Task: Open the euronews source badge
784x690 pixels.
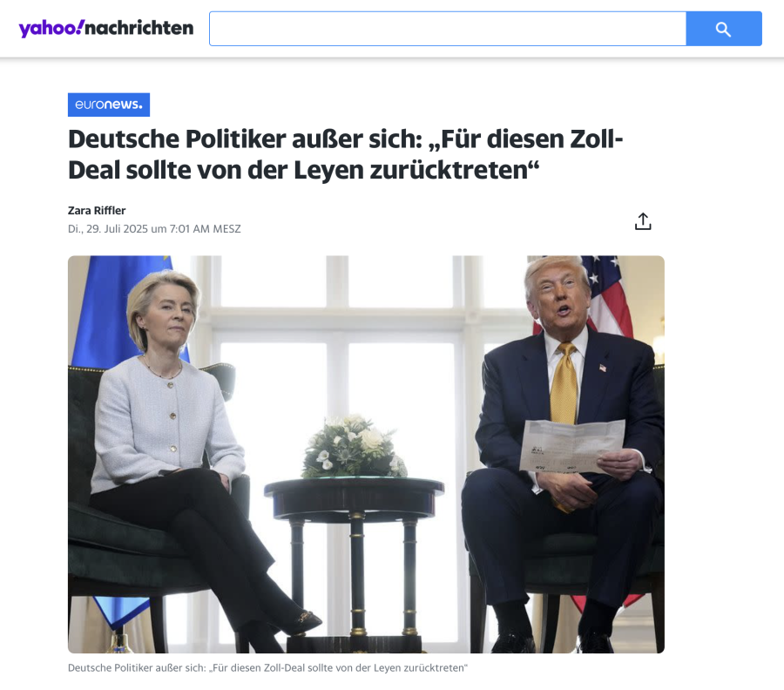Action: 109,105
